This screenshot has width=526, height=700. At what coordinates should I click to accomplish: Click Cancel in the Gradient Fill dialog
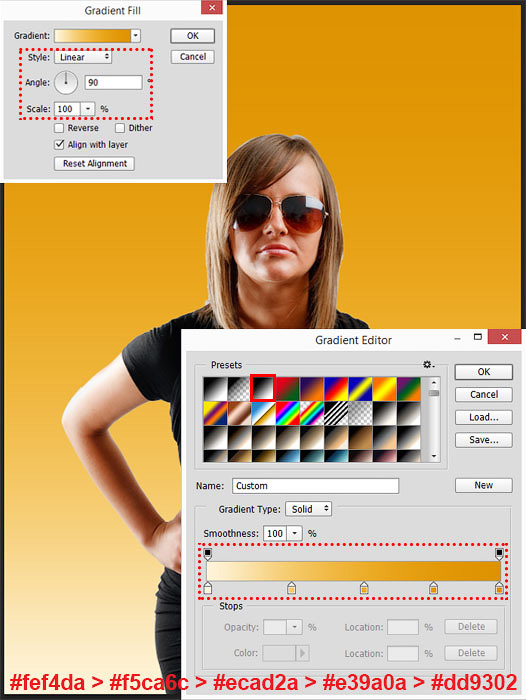click(192, 57)
